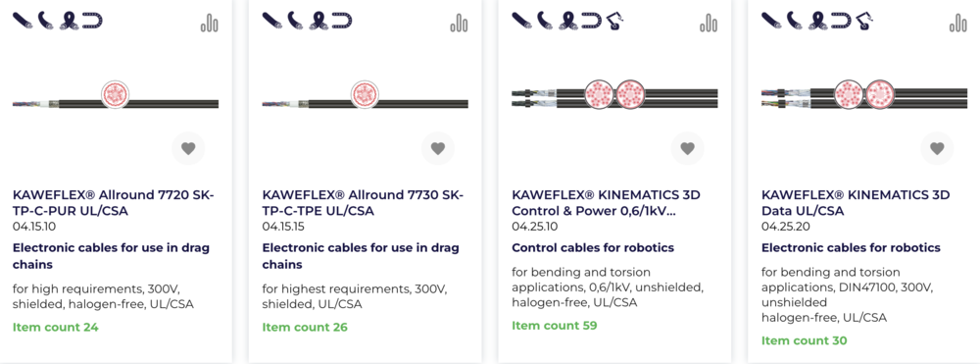Favorite the Allround 7720 product with heart icon
This screenshot has width=980, height=364.
click(x=188, y=149)
